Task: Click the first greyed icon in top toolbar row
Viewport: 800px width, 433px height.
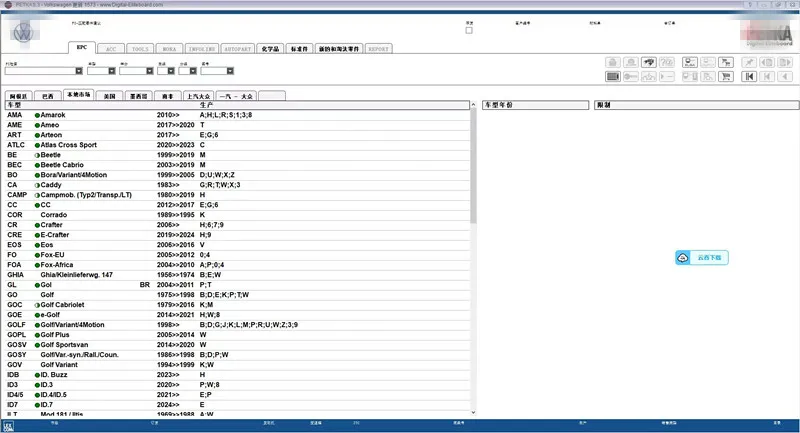Action: 613,62
